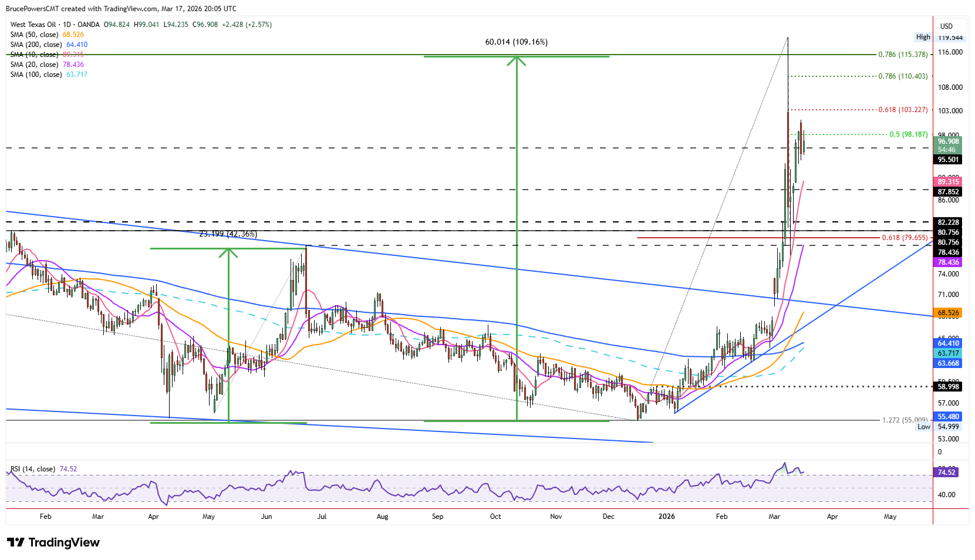Screen dimensions: 975x560
Task: Click the cyan 63.717 price tag
Action: [947, 353]
